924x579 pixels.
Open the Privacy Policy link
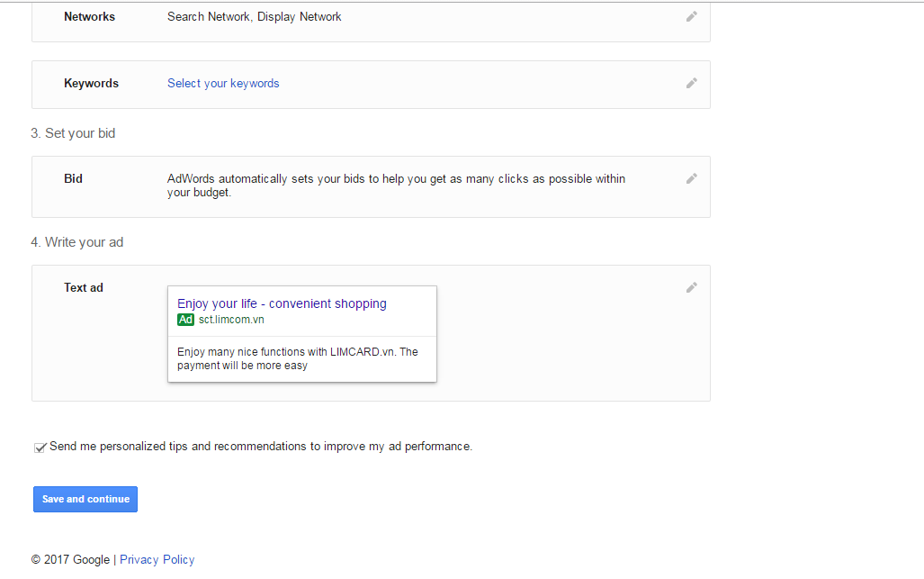[157, 559]
